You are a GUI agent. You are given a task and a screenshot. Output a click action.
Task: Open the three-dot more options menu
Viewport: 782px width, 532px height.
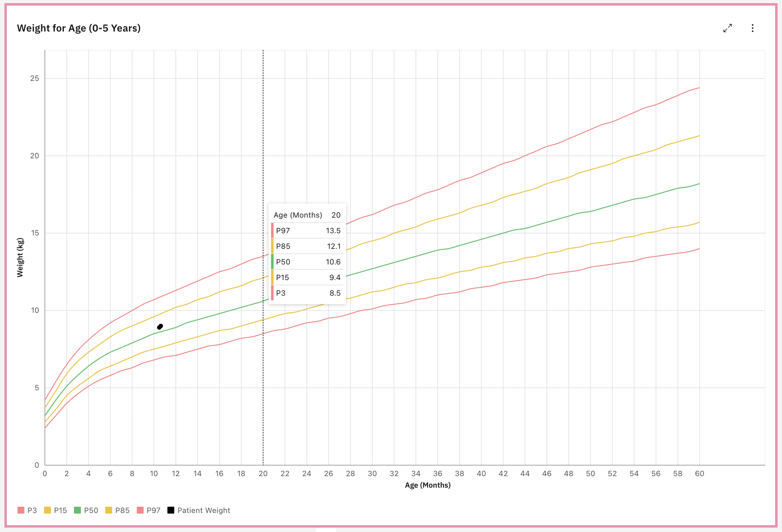point(752,28)
